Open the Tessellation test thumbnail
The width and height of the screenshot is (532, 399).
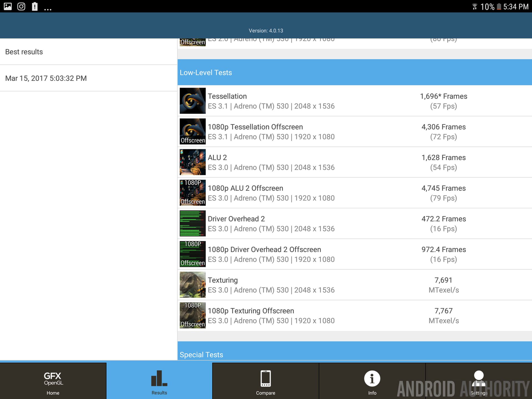[193, 101]
